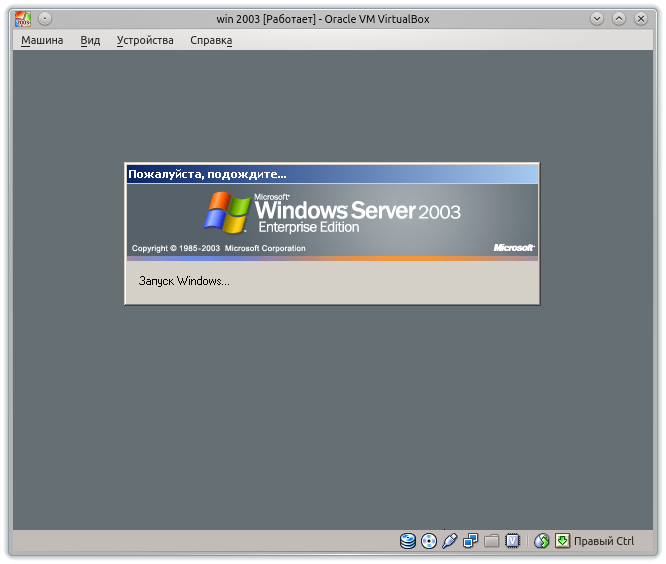Viewport: 666px width, 564px height.
Task: Click the shared folders status icon
Action: 491,541
